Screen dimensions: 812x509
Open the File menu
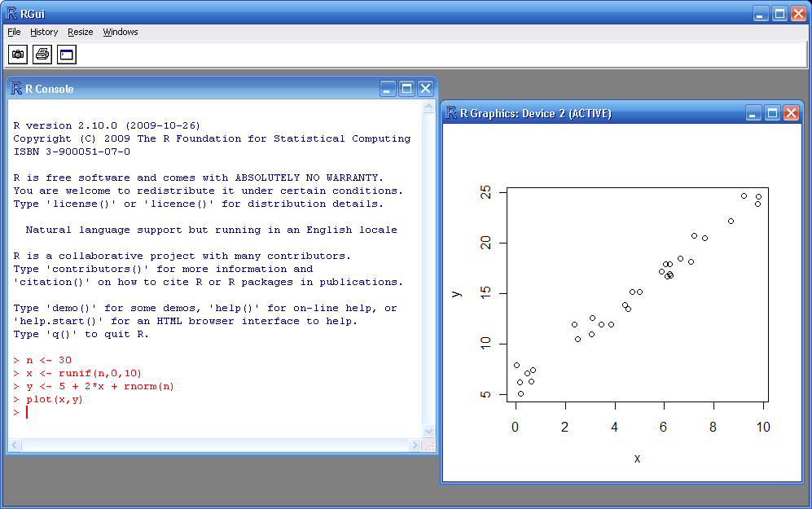[x=14, y=32]
